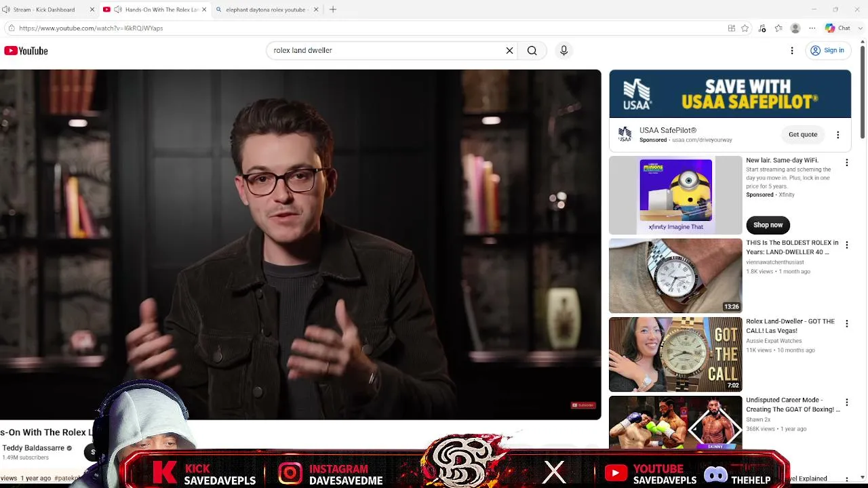The image size is (868, 488).
Task: Mute audio on the Hands-On Rolex tab
Action: pyautogui.click(x=118, y=9)
